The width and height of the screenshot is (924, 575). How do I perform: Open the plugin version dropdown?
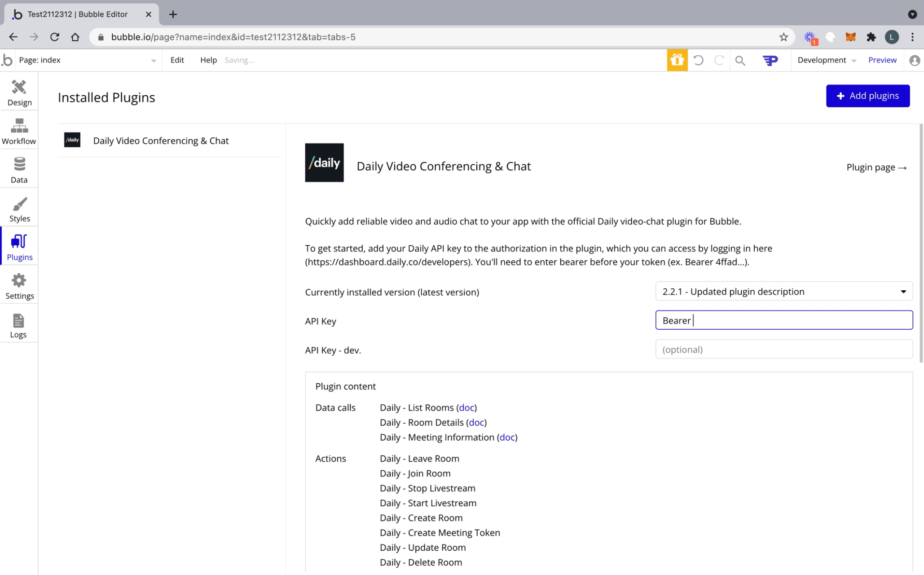tap(783, 291)
